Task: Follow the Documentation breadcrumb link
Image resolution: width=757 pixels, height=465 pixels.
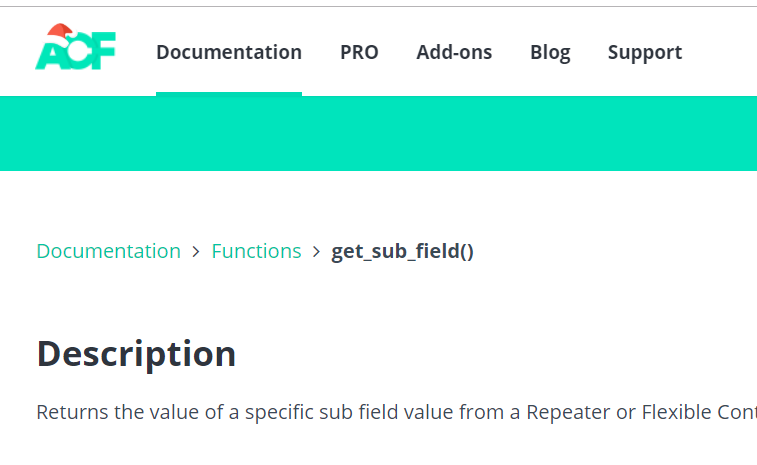Action: pos(108,251)
